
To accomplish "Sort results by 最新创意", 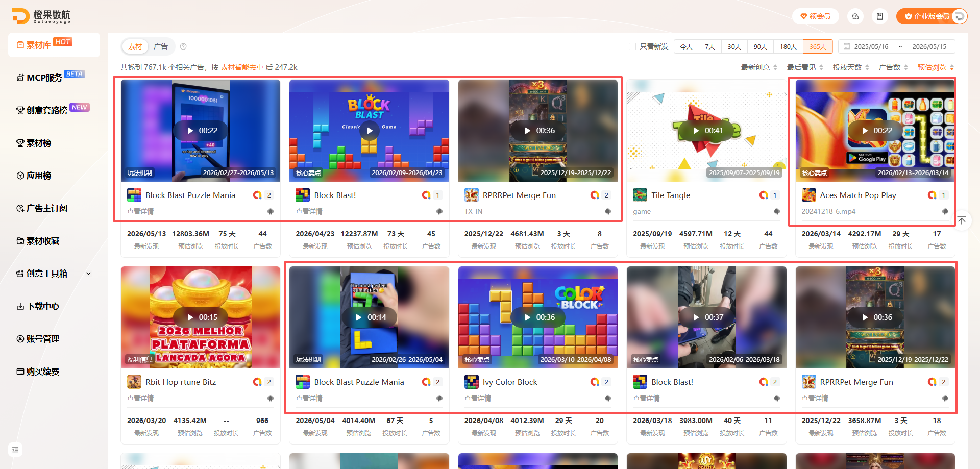I will click(x=759, y=67).
